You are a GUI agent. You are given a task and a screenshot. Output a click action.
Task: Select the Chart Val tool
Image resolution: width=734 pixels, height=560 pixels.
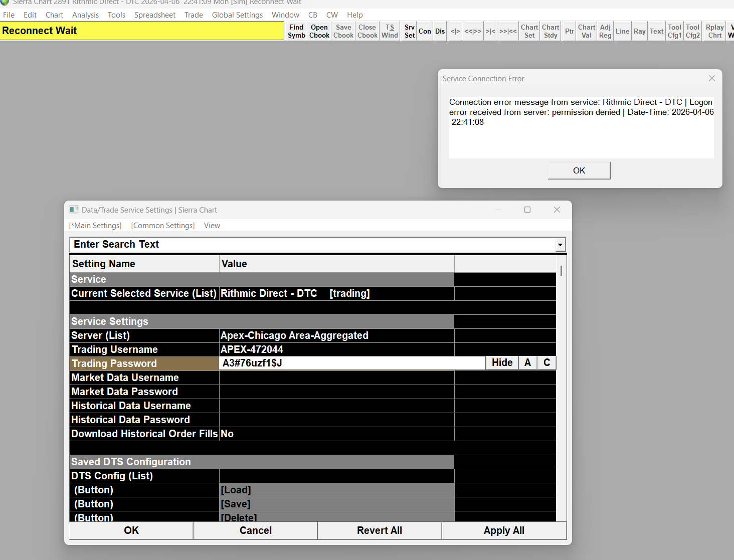click(587, 31)
